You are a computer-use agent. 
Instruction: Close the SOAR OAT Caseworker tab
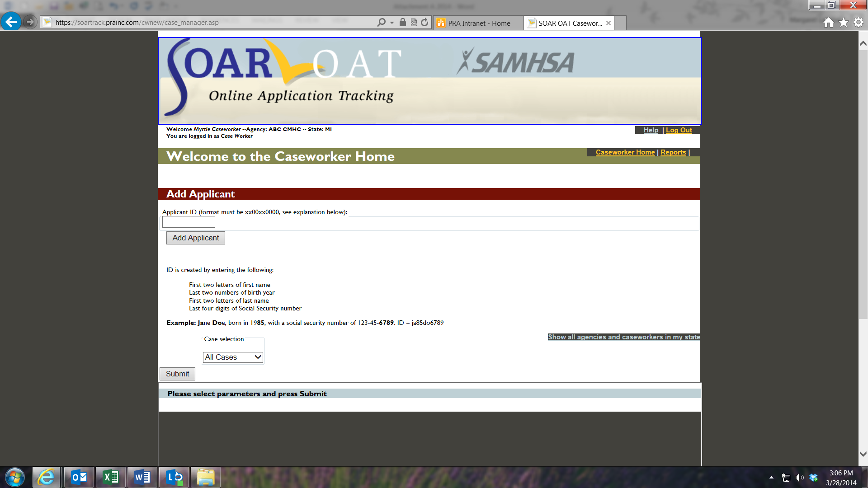tap(609, 23)
